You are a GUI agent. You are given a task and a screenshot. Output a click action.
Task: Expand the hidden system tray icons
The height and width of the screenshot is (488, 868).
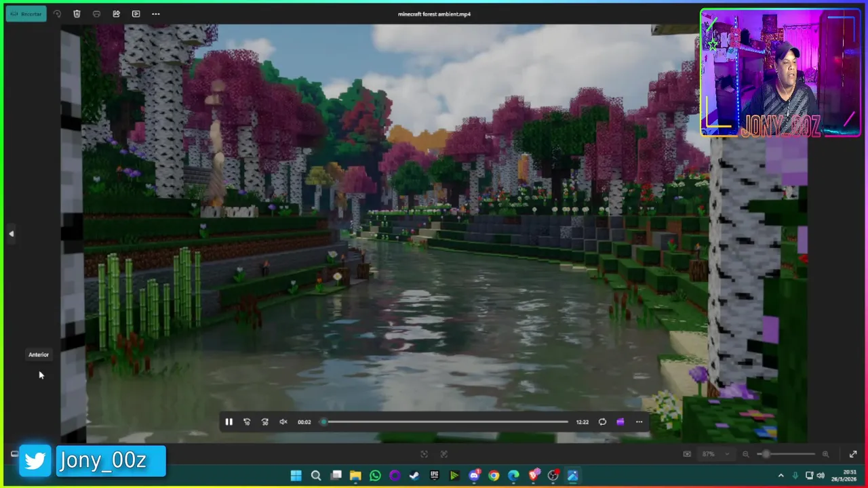(x=781, y=476)
